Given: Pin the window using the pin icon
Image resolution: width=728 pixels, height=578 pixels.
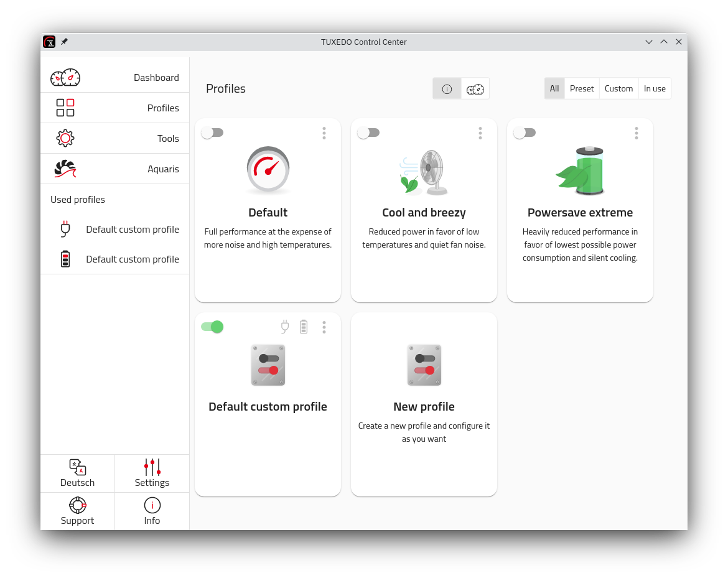Looking at the screenshot, I should point(65,42).
